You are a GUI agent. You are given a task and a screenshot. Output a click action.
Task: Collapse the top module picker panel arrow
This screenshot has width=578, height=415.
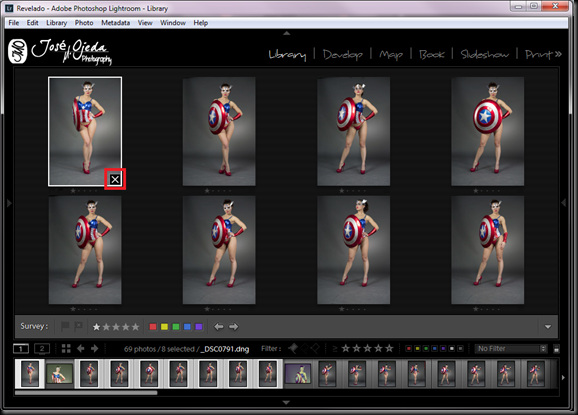(287, 33)
